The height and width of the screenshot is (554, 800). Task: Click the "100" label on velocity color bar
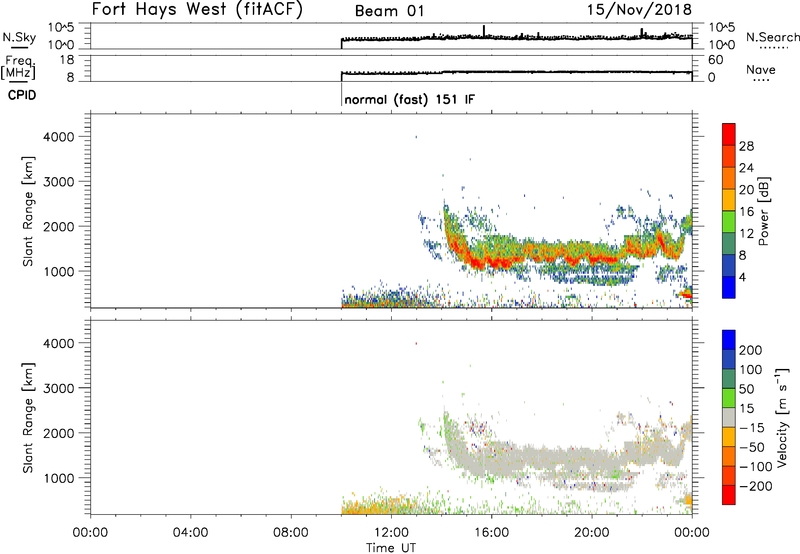click(x=751, y=370)
